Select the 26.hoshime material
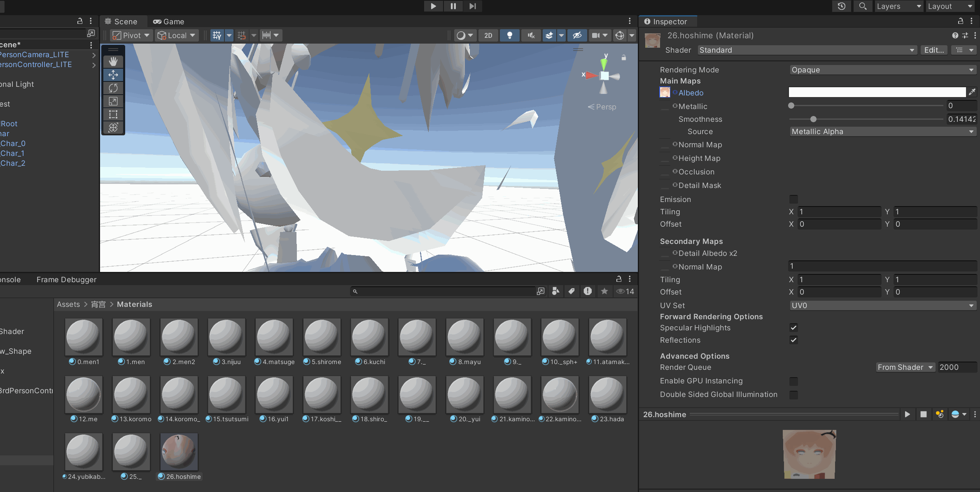The height and width of the screenshot is (492, 980). click(x=179, y=457)
